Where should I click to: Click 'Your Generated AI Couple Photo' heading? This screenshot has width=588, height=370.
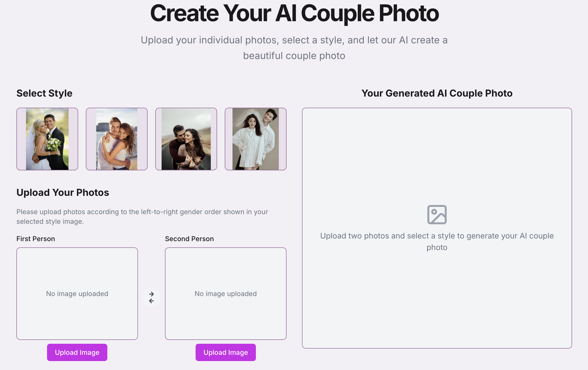437,93
